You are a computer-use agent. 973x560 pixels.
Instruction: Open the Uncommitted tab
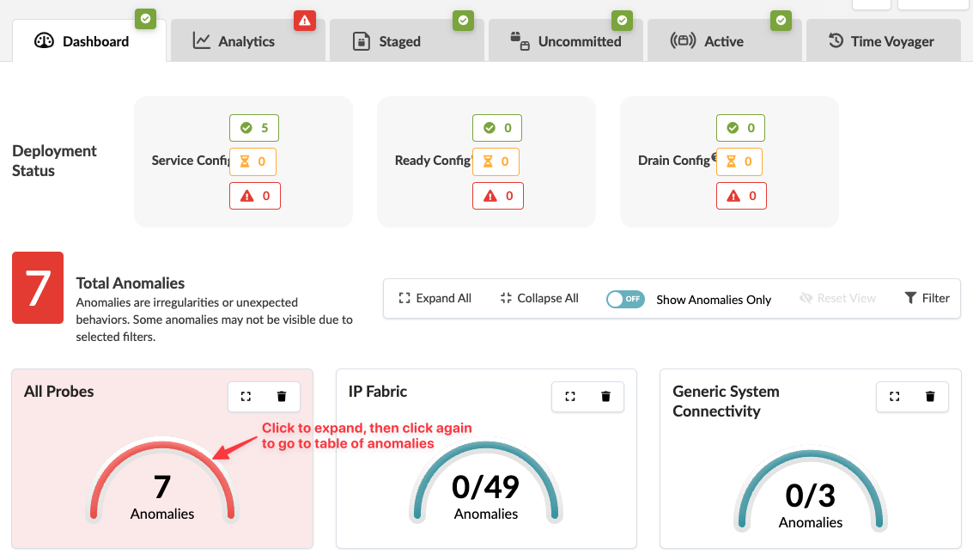click(x=566, y=41)
